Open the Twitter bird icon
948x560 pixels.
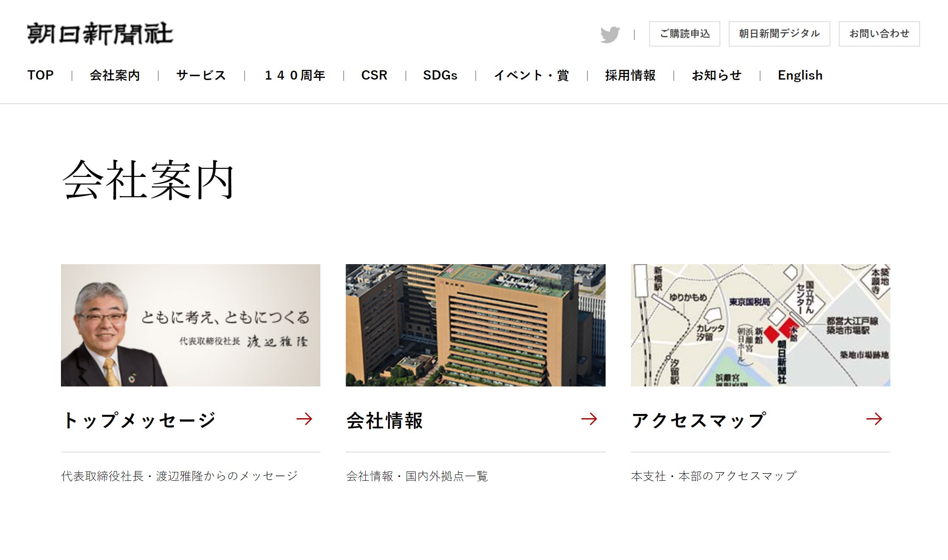610,34
